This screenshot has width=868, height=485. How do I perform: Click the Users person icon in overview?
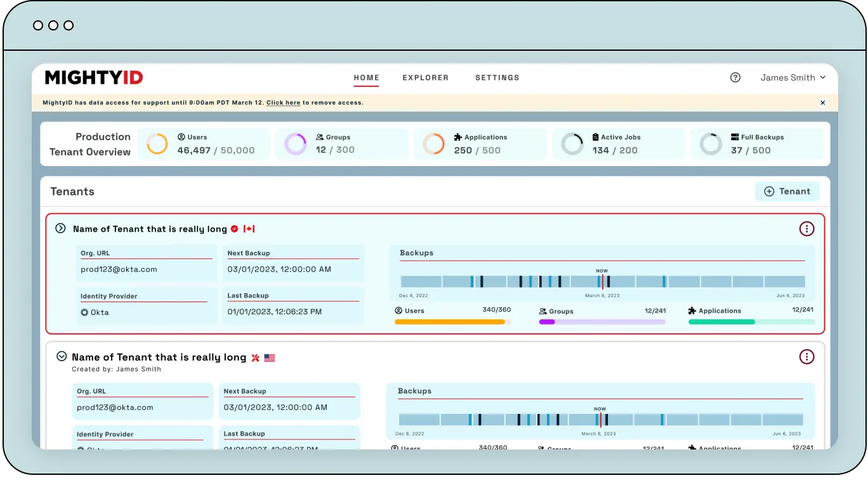pyautogui.click(x=181, y=137)
